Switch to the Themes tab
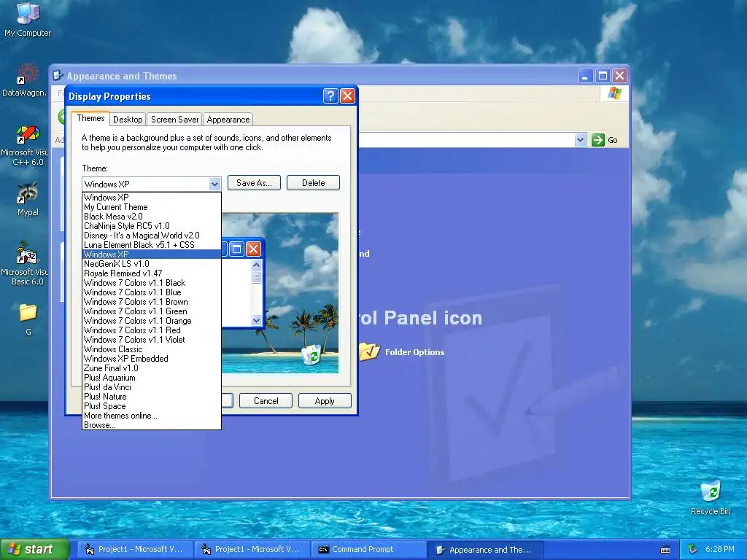The width and height of the screenshot is (747, 560). [90, 119]
